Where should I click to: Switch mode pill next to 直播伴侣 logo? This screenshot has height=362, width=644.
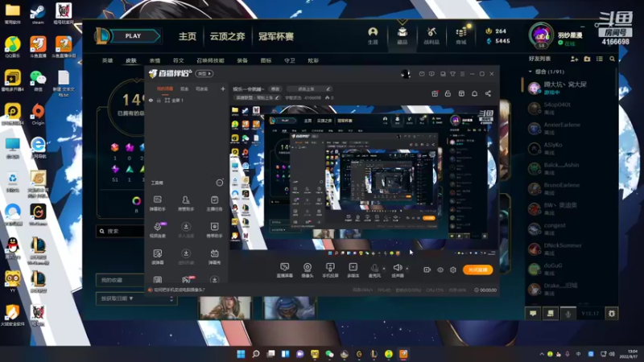click(204, 74)
